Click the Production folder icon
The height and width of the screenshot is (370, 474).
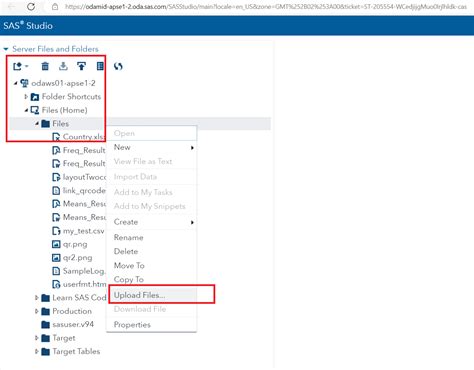45,311
